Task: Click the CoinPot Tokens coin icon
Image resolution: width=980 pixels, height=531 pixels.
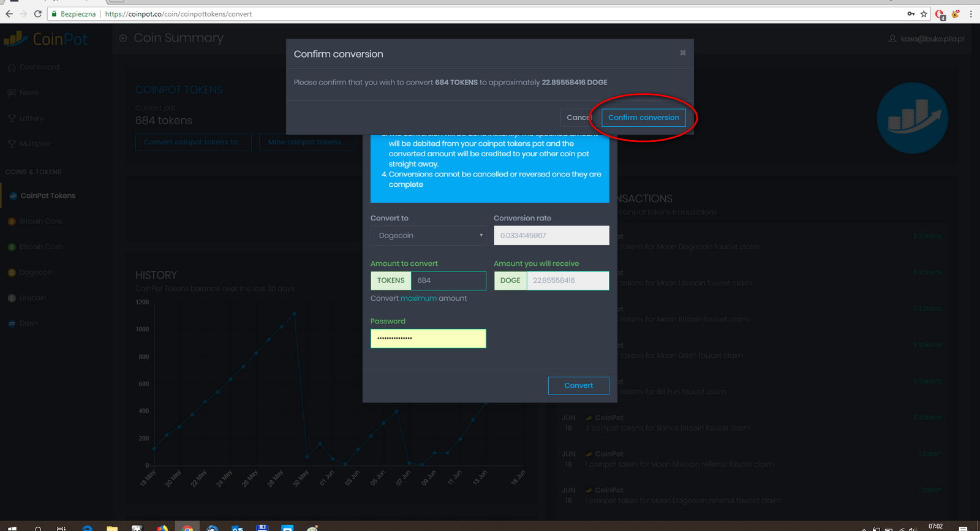Action: point(13,196)
